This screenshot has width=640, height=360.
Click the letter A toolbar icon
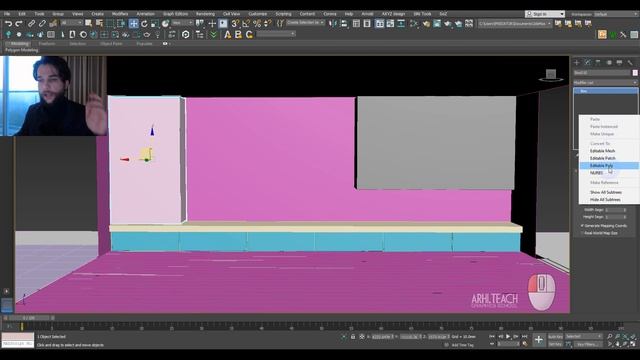(228, 35)
